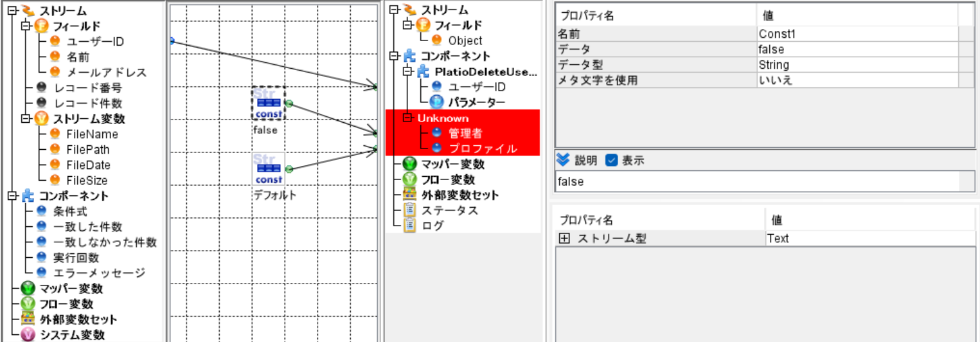Click the 一致した件数 blue sphere icon
The width and height of the screenshot is (980, 342).
pyautogui.click(x=42, y=227)
